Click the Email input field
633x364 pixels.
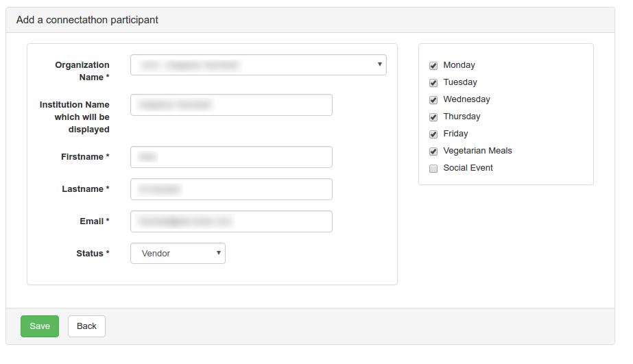(231, 221)
